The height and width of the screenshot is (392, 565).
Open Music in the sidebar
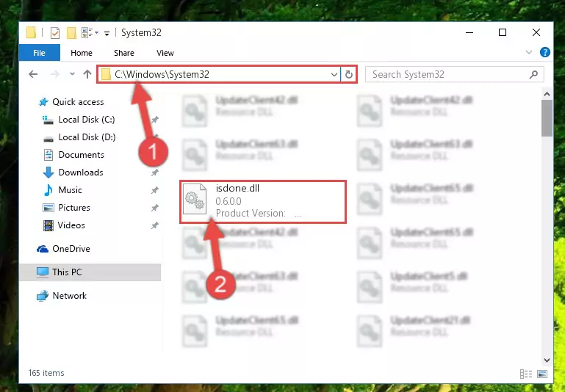click(70, 190)
